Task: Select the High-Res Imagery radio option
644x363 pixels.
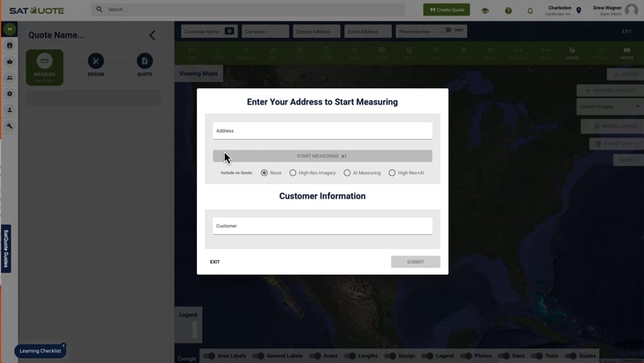Action: tap(292, 173)
